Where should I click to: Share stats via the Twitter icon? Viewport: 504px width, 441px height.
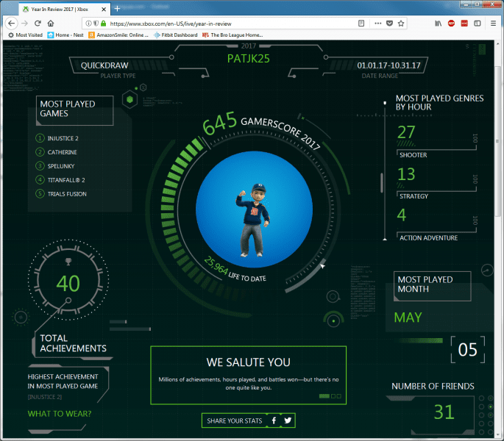[288, 420]
